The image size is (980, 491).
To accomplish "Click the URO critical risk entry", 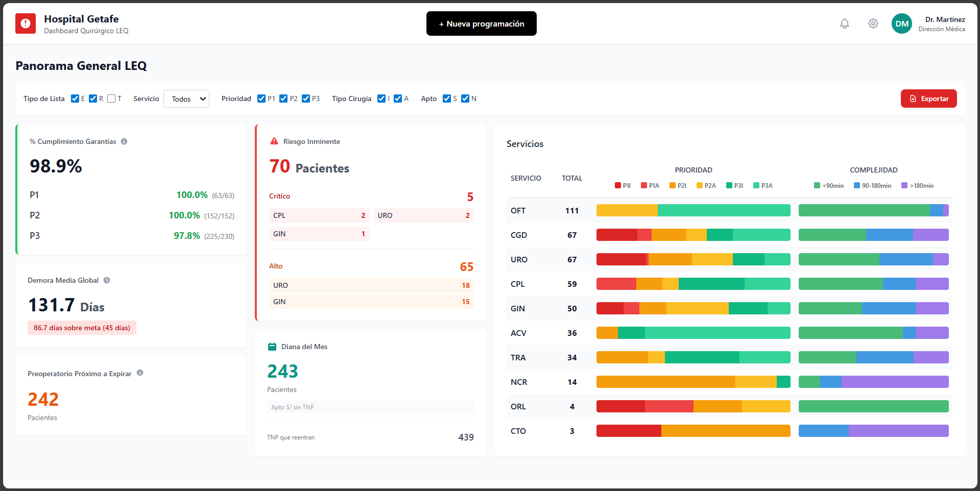I will coord(423,215).
